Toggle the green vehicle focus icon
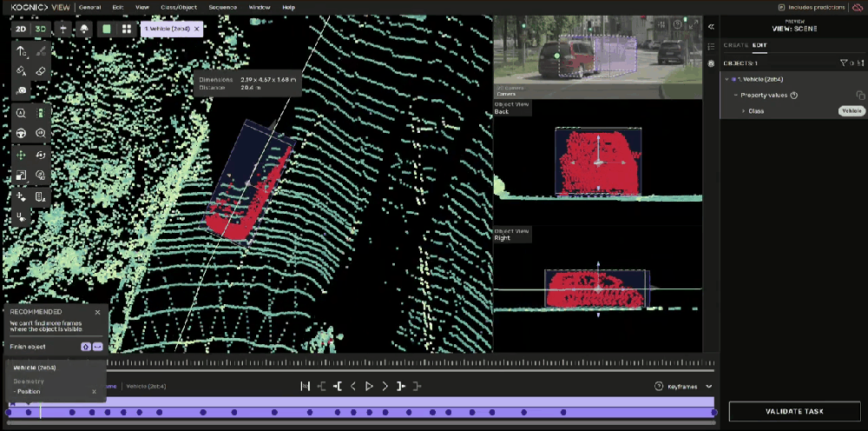The width and height of the screenshot is (868, 431). pos(41,114)
